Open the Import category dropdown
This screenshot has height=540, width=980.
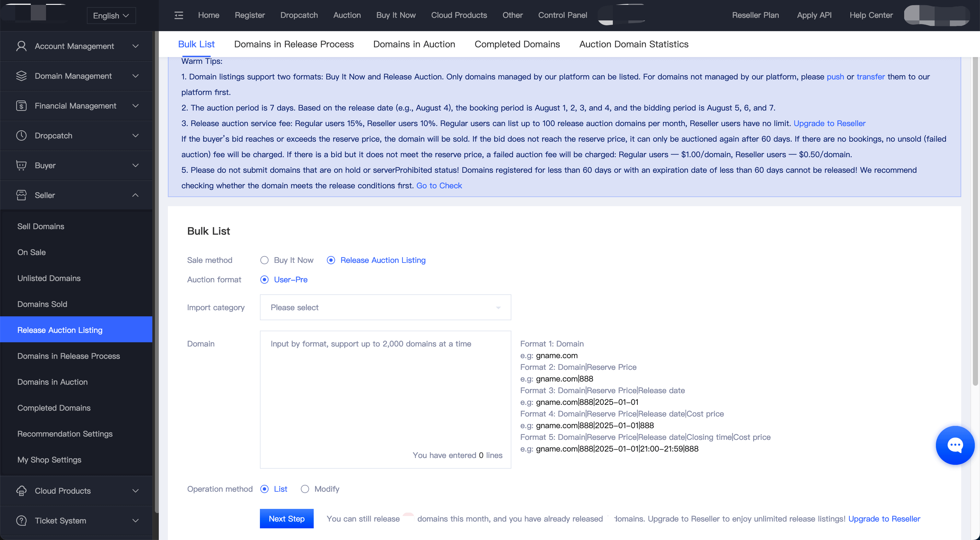pos(385,307)
